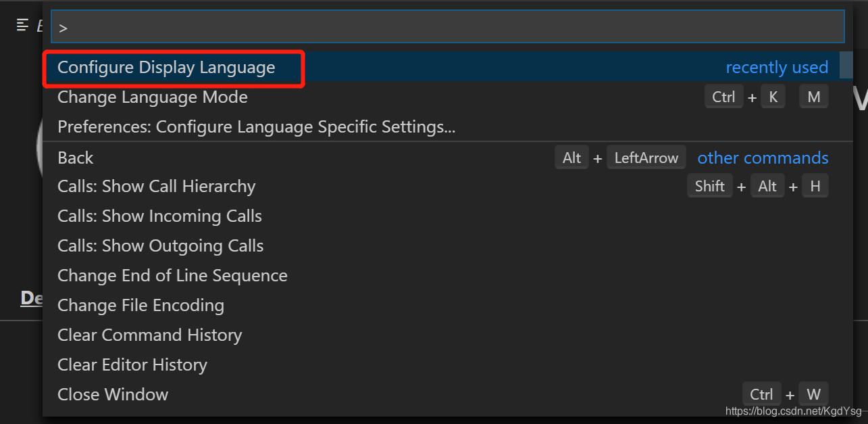Image resolution: width=868 pixels, height=424 pixels.
Task: Run Calls: Show Incoming Calls
Action: tap(159, 216)
